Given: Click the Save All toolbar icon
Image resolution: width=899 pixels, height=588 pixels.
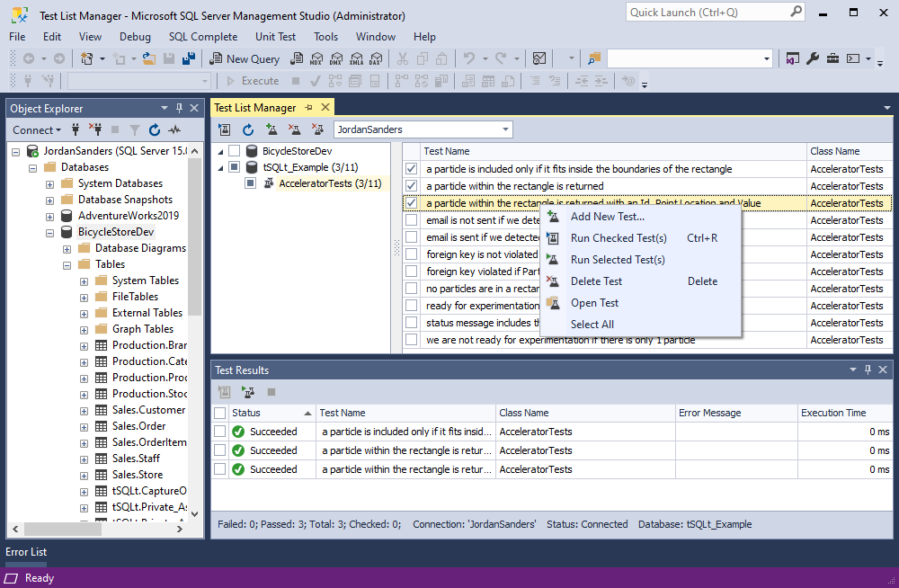Looking at the screenshot, I should pos(188,58).
